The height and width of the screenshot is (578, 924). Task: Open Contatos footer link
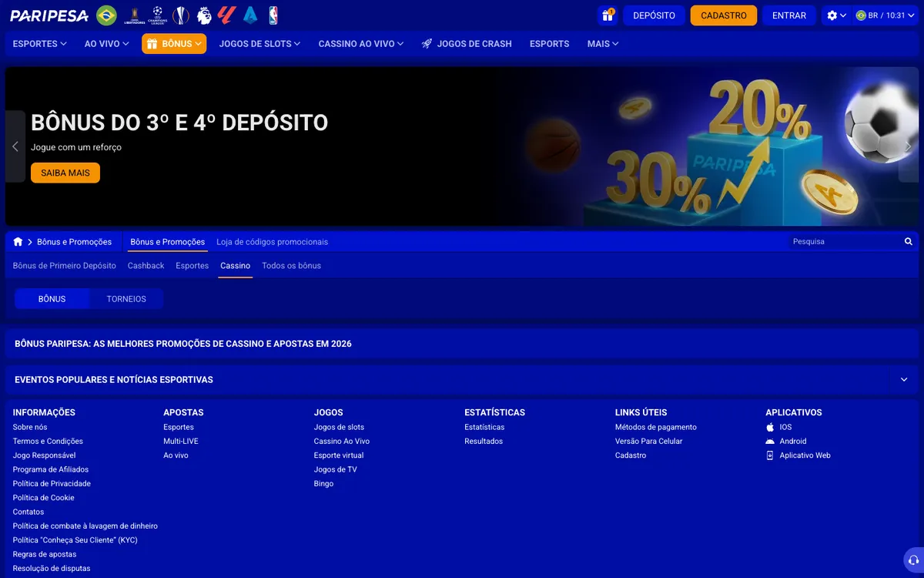(x=28, y=512)
